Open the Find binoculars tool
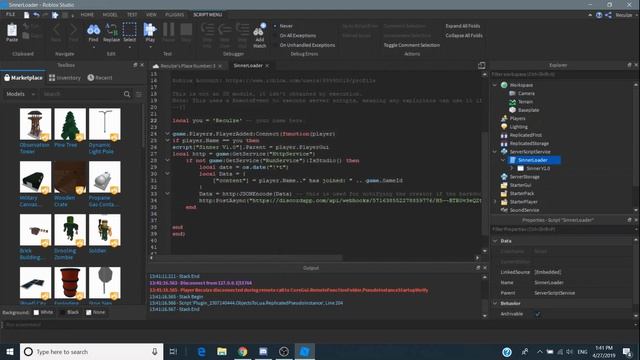The width and height of the screenshot is (640, 360). pos(93,29)
